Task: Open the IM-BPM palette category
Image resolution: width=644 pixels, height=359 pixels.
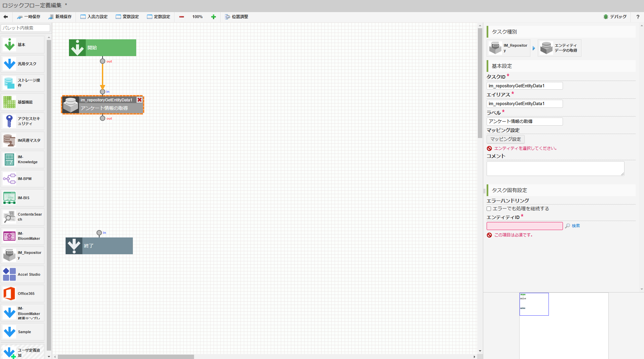Action: pyautogui.click(x=9, y=178)
